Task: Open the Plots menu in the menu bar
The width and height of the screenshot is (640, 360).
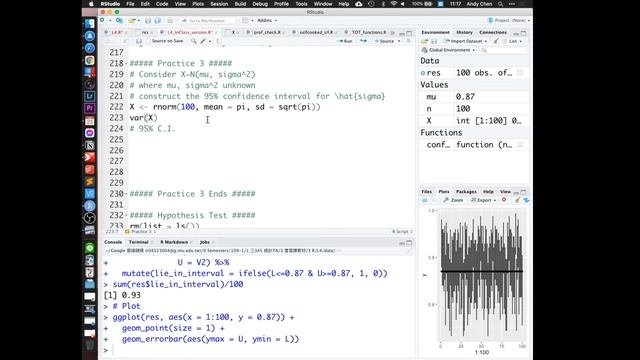Action: point(198,4)
